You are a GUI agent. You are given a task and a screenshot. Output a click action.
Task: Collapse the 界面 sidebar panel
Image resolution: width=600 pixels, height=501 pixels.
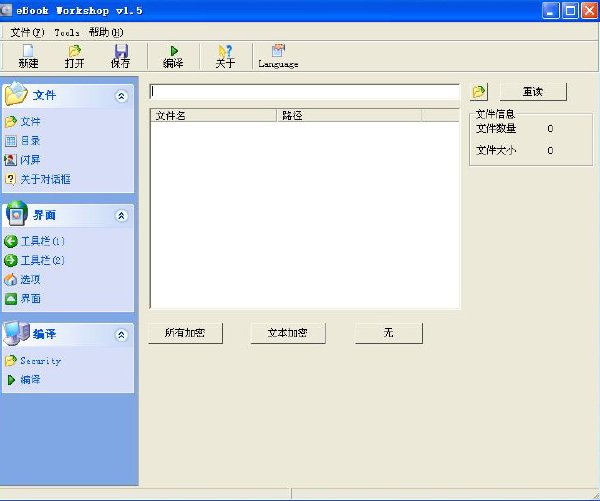pos(121,216)
